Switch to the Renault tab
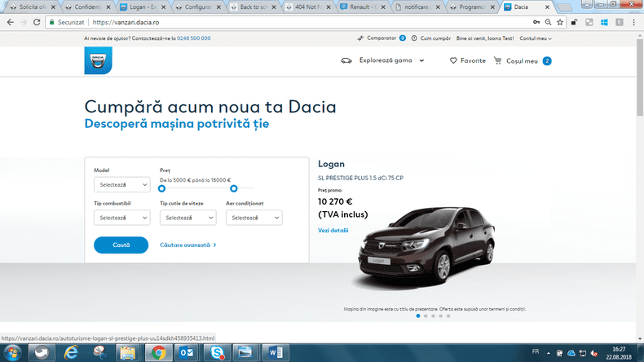Image resolution: width=644 pixels, height=362 pixels. [x=363, y=7]
